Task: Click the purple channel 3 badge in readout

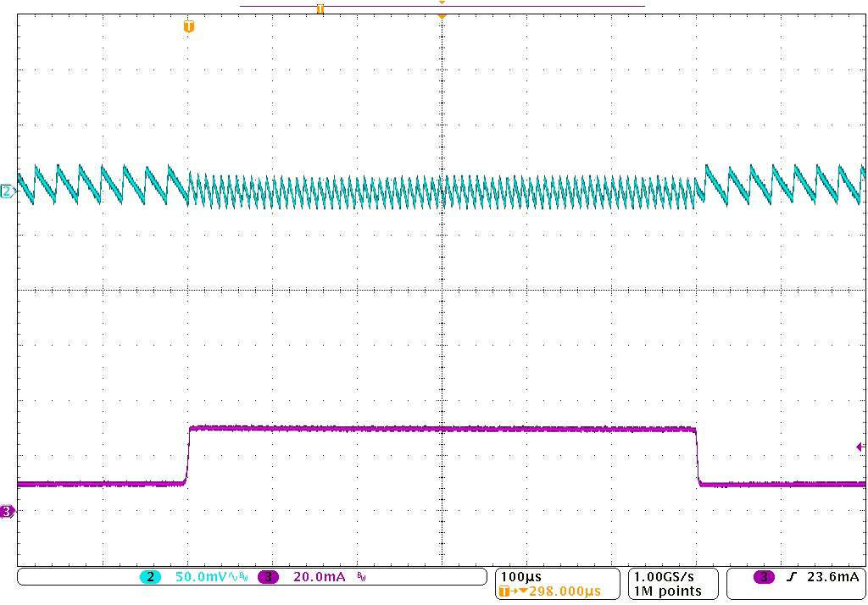Action: [x=268, y=577]
